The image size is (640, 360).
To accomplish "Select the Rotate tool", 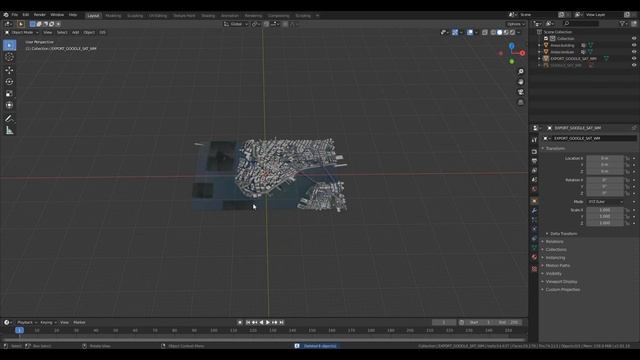I will (x=9, y=82).
